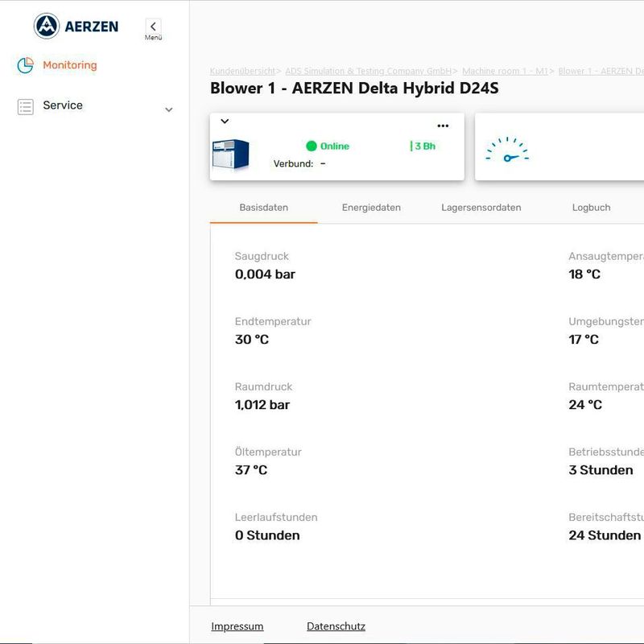Click the 'Leerlaufstunden' label
Viewport: 644px width, 644px height.
[x=276, y=517]
